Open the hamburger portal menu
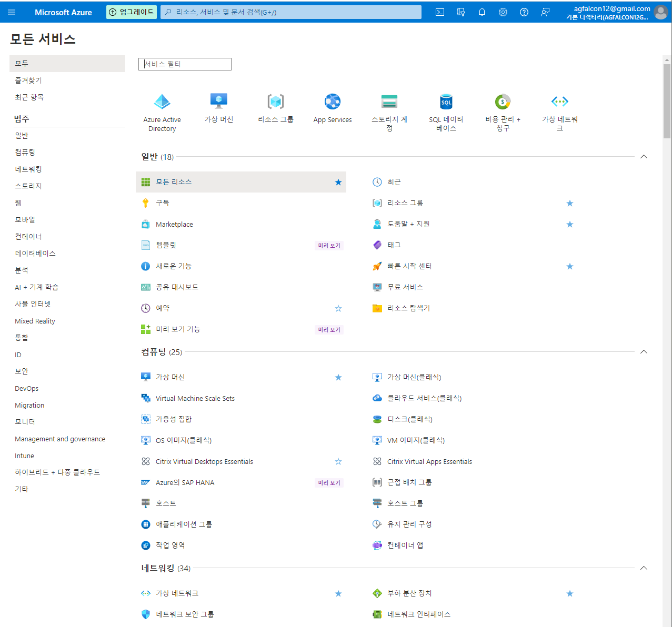Image resolution: width=672 pixels, height=627 pixels. coord(12,12)
